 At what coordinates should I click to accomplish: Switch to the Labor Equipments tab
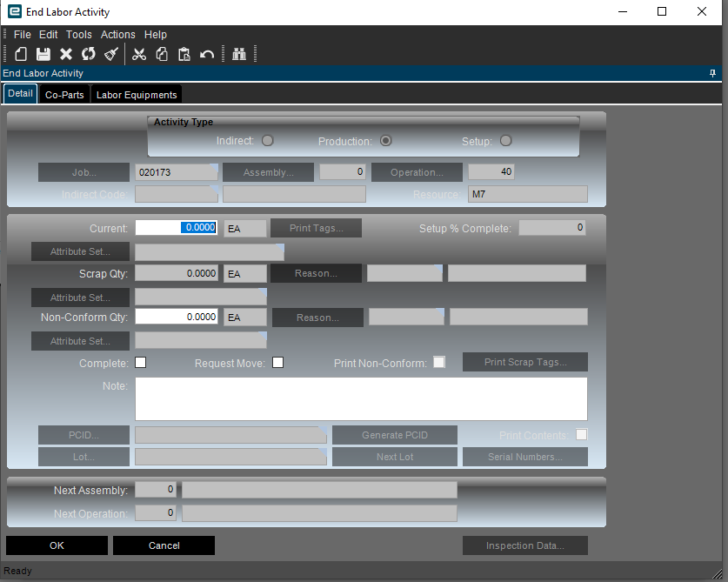tap(137, 94)
